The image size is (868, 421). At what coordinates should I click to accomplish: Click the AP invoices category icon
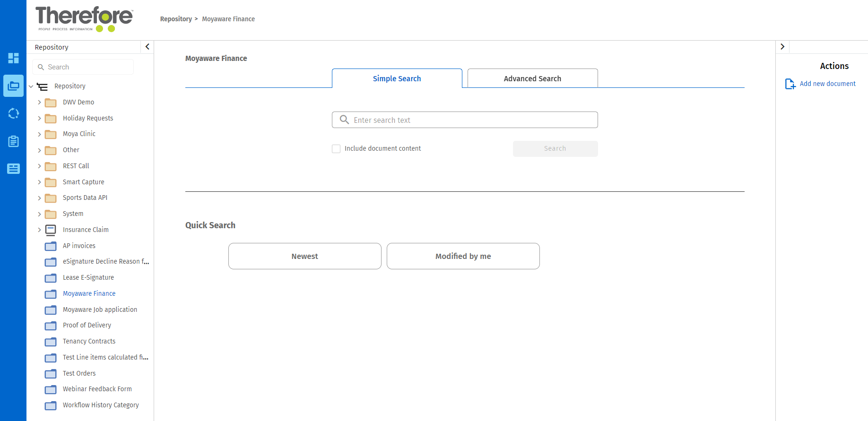click(x=51, y=246)
